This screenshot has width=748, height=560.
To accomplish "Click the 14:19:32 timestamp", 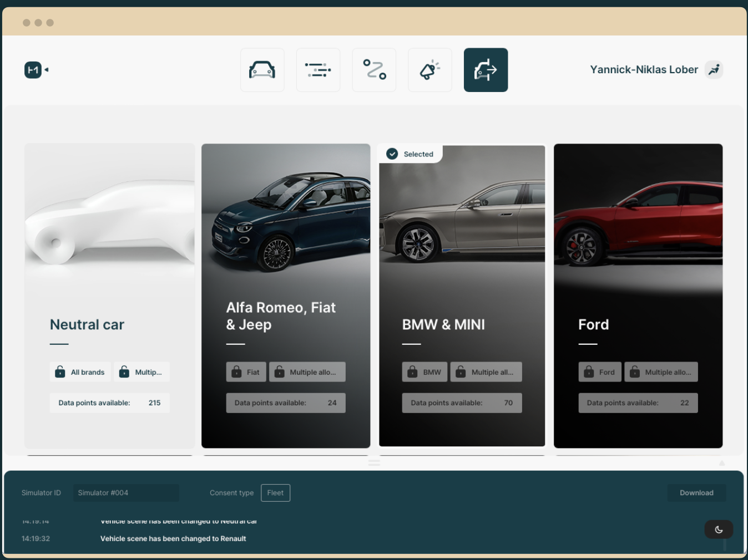I will (x=36, y=538).
